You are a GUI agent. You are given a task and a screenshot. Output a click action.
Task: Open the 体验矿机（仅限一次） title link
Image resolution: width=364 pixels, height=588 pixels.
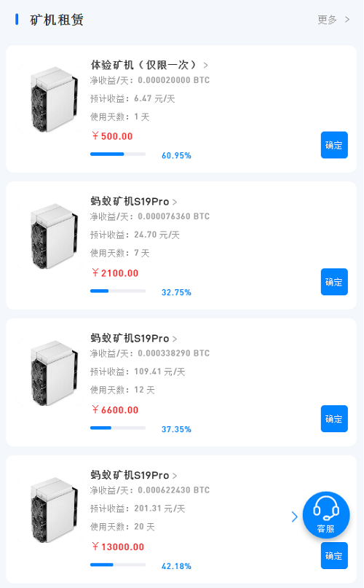tap(143, 65)
